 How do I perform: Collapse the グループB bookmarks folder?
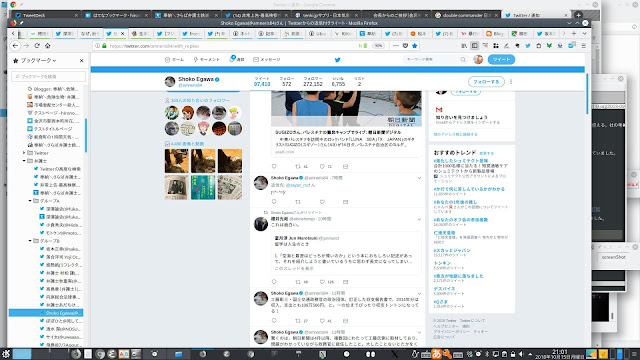click(x=30, y=241)
